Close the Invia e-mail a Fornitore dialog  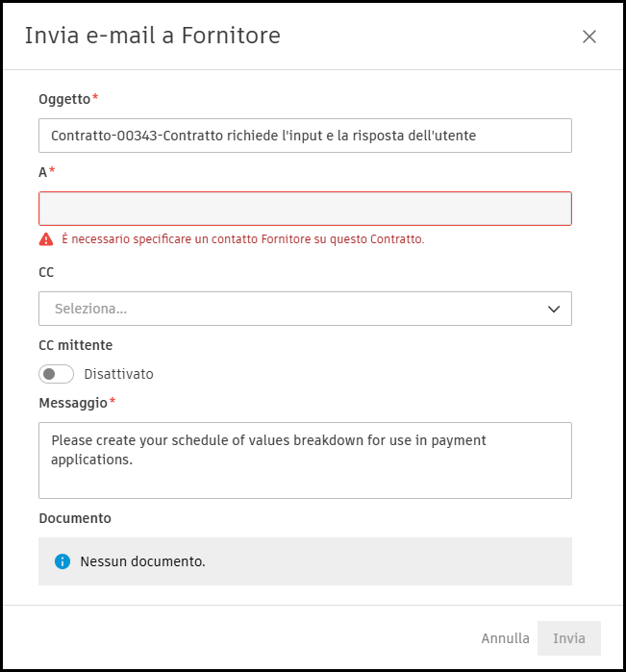589,37
